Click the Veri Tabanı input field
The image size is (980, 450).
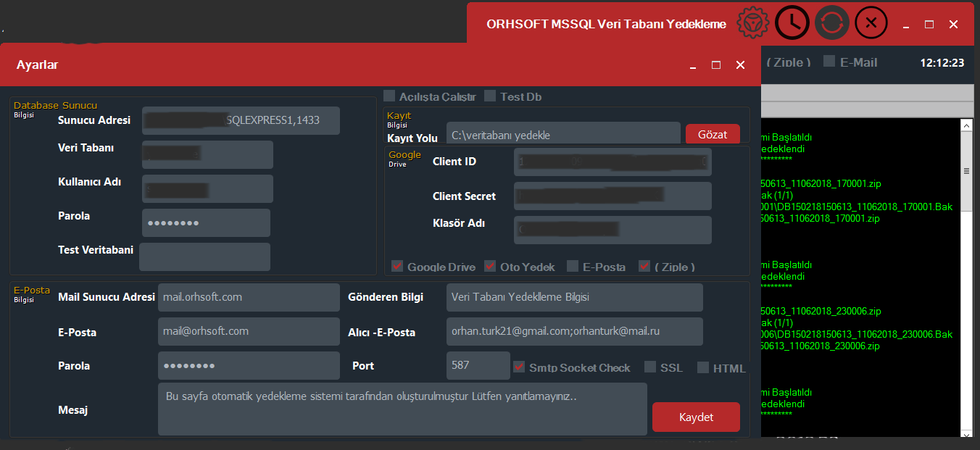[207, 154]
